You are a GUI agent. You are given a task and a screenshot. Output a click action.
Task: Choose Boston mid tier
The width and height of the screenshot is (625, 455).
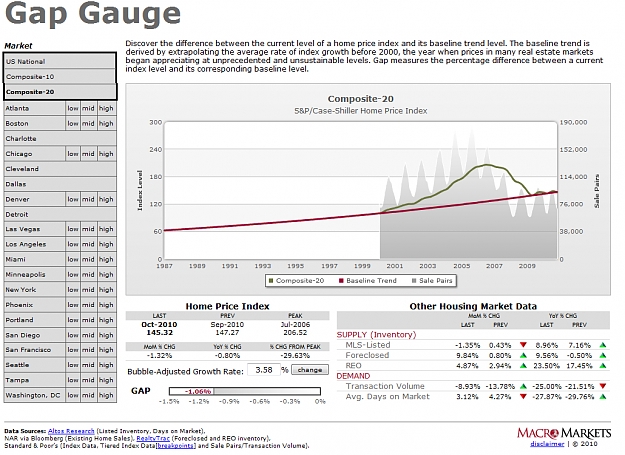coord(88,124)
